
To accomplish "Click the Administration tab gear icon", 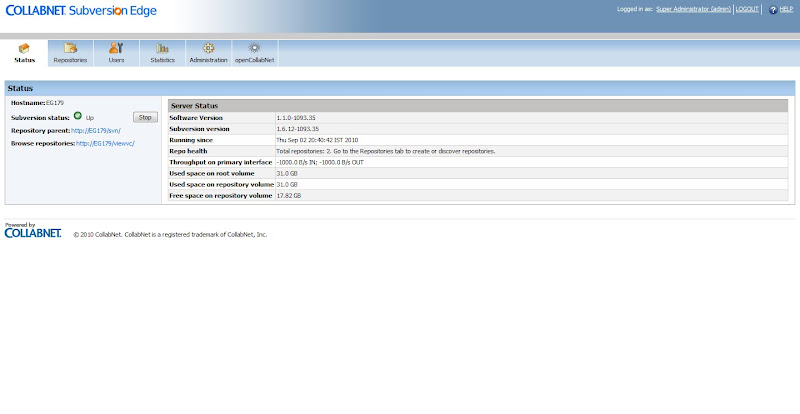I will click(208, 48).
